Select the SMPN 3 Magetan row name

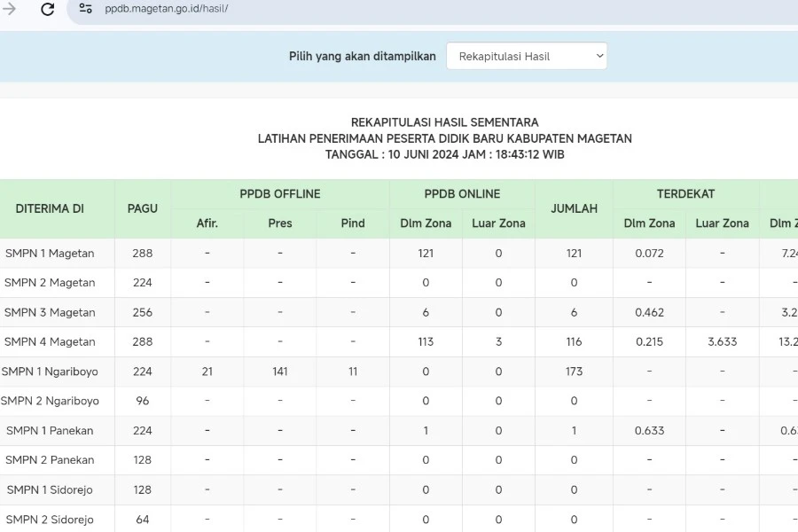pos(50,312)
